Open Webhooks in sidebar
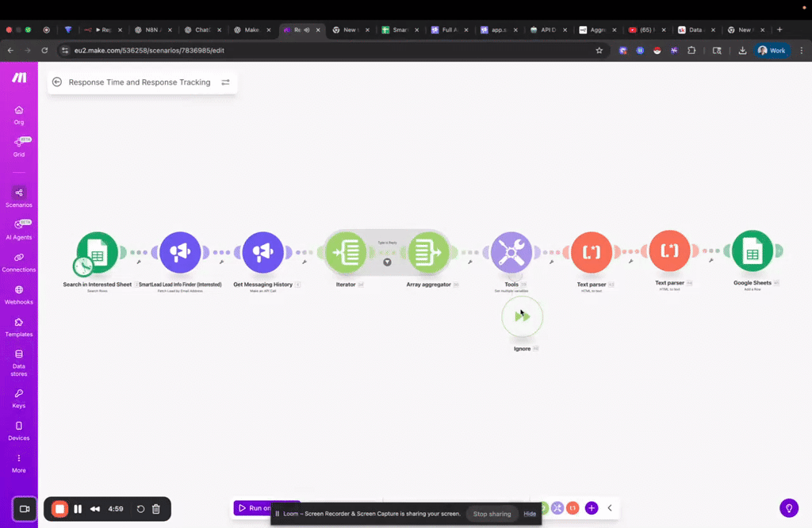Viewport: 812px width, 528px height. click(x=19, y=295)
